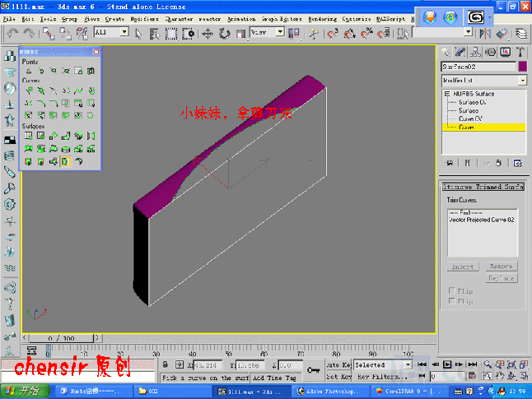
Task: Click Go to End playback button
Action: point(472,364)
